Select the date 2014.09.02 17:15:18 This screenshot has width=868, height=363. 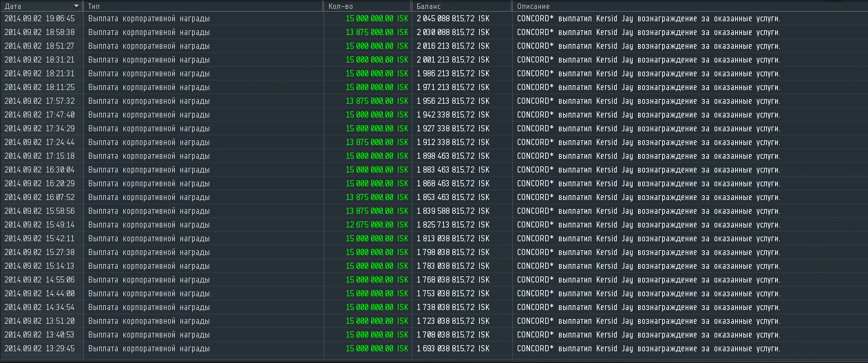click(39, 156)
